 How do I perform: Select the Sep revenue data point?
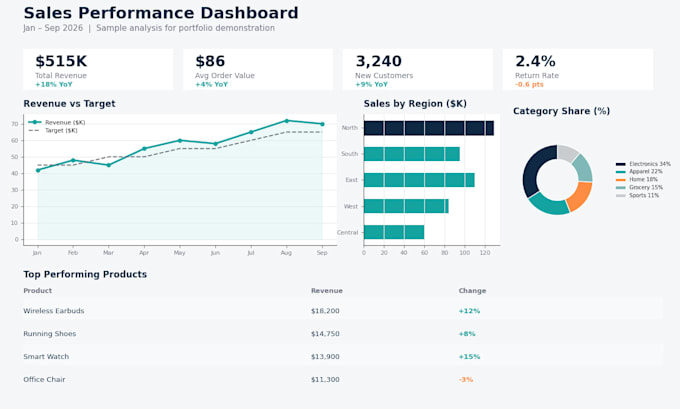[x=322, y=124]
